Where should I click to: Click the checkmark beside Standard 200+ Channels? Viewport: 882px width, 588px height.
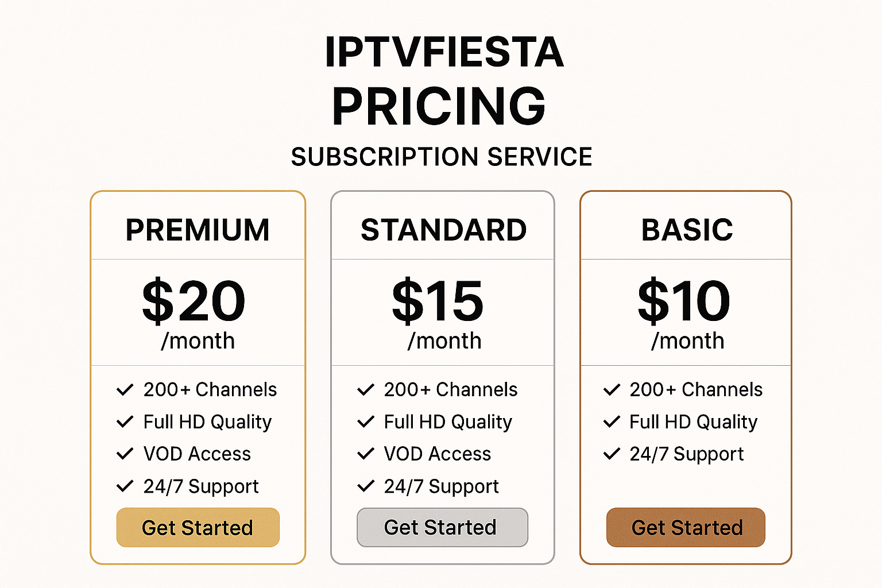[366, 390]
